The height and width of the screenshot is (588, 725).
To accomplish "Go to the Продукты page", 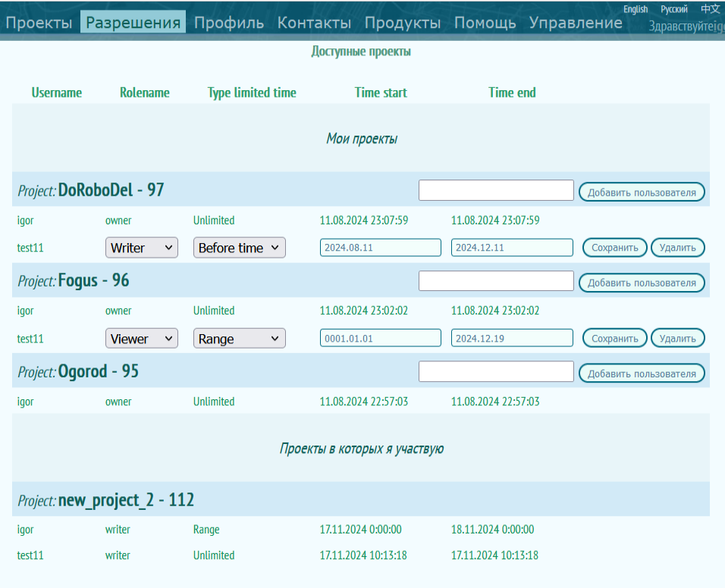I will point(402,23).
